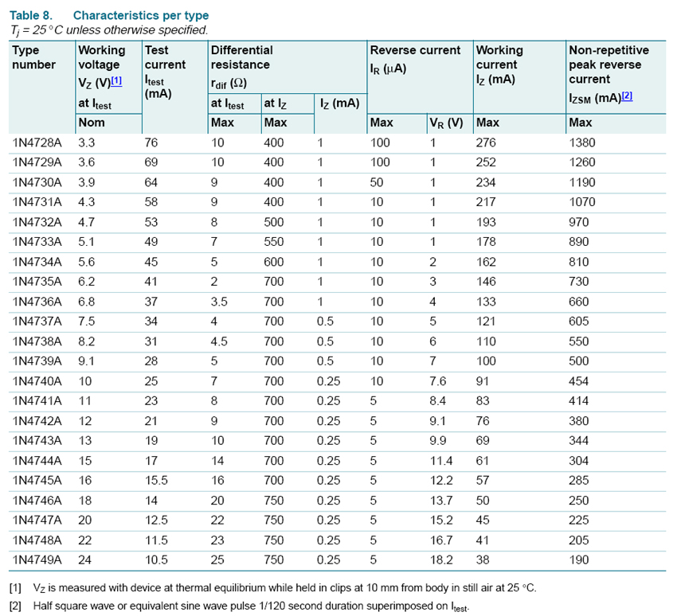Select type number 1N4733A in the table
The image size is (677, 616).
[36, 242]
